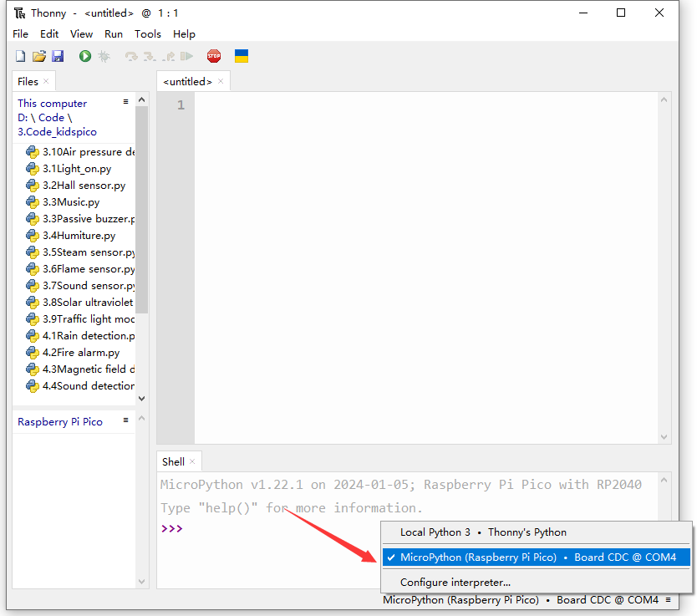Open the Run menu
Viewport: 697px width, 616px height.
(114, 34)
